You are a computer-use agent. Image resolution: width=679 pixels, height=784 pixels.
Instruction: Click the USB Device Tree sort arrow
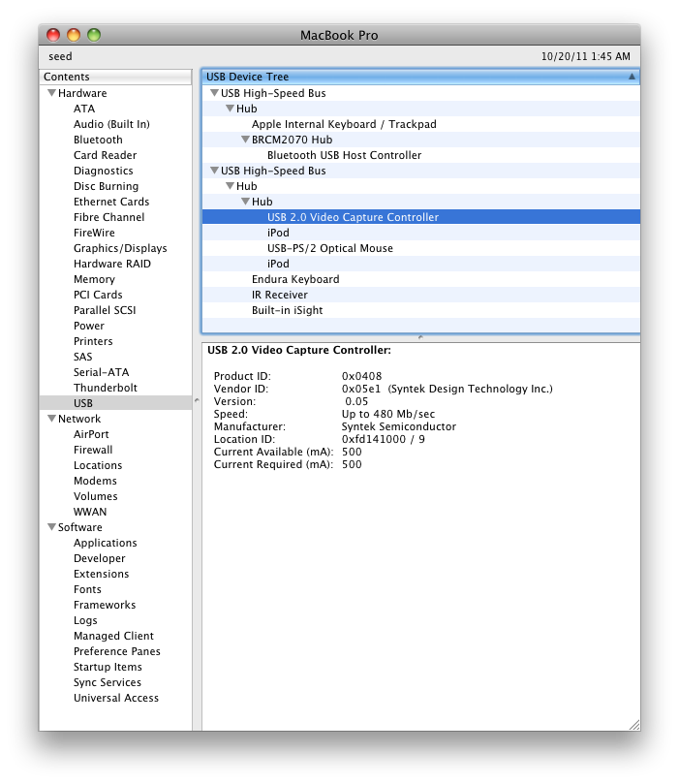(x=632, y=77)
